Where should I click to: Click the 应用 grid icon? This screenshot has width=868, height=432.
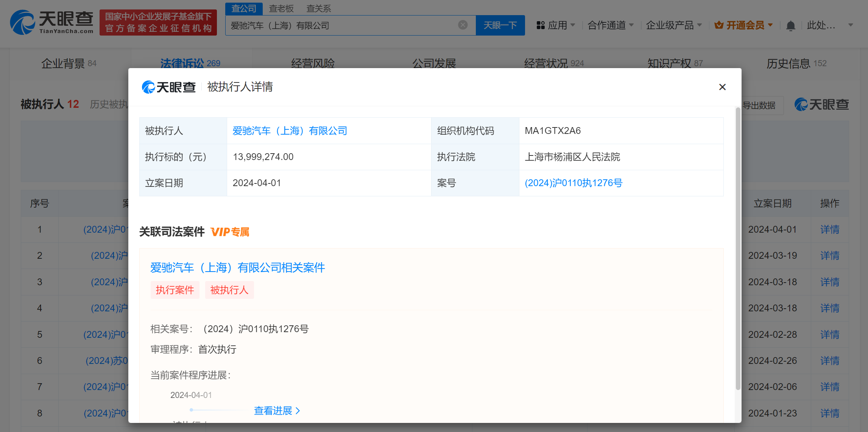click(x=541, y=25)
